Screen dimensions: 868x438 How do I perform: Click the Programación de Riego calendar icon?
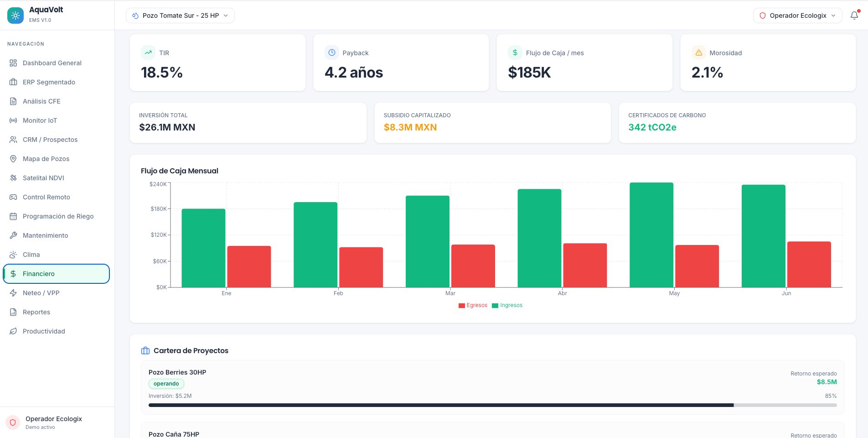[13, 216]
